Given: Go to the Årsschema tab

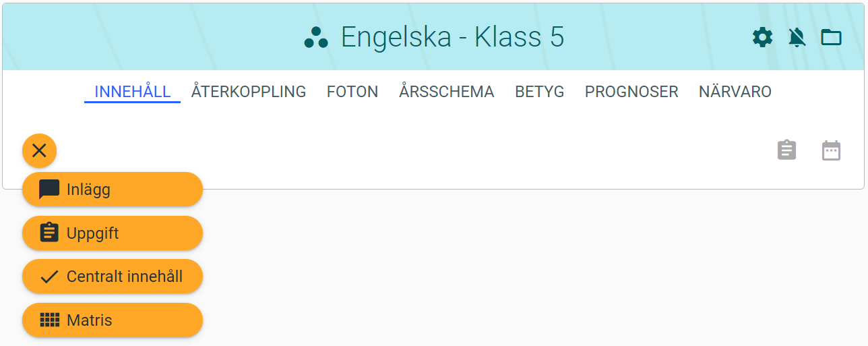Looking at the screenshot, I should [446, 92].
